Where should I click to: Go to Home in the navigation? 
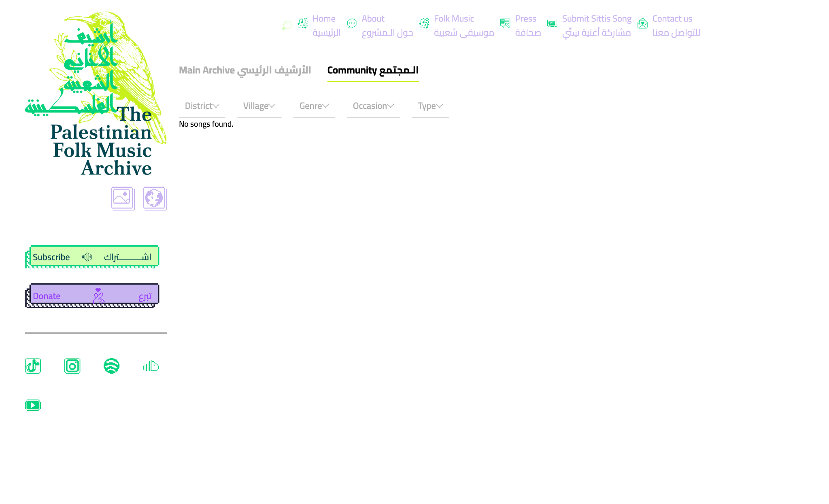coord(326,26)
